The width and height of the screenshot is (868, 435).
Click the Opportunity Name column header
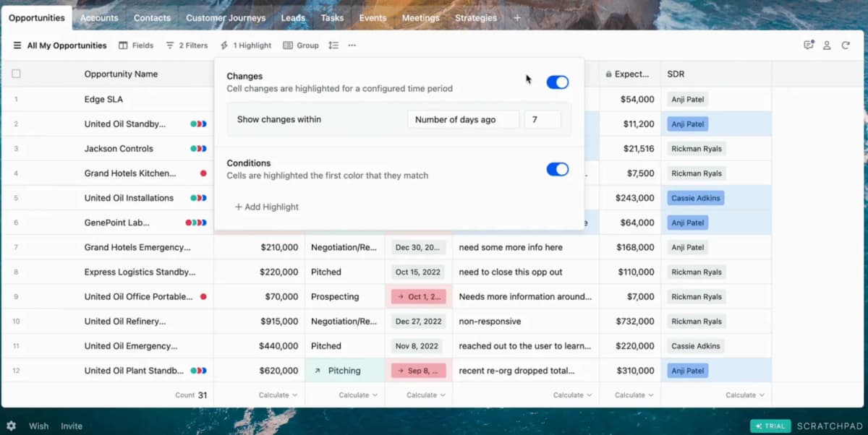point(121,74)
